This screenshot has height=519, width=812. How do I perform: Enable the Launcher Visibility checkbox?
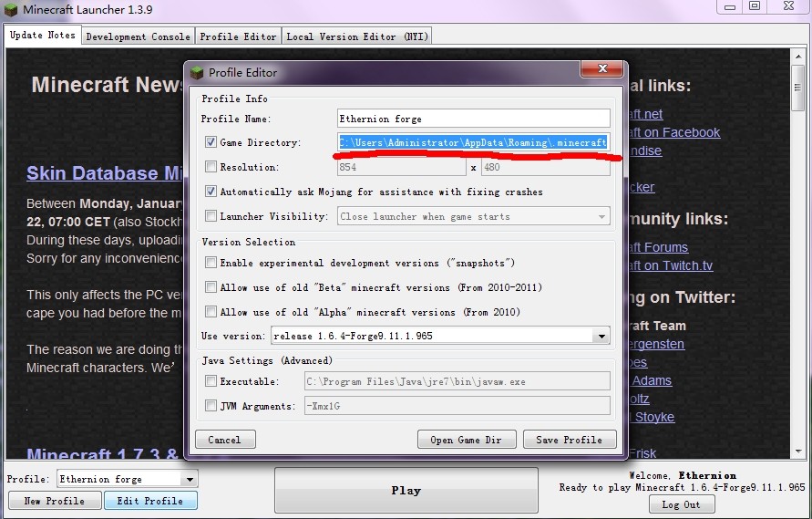pos(211,215)
